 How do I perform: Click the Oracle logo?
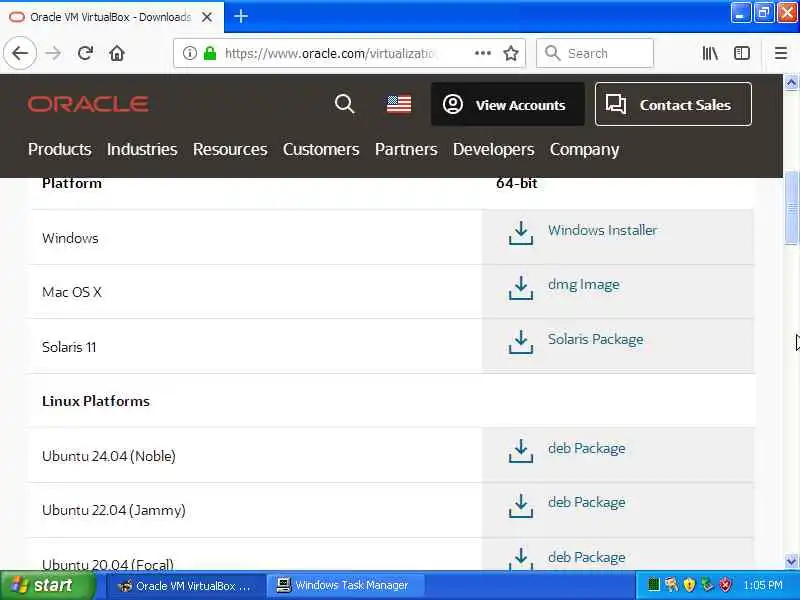click(88, 104)
